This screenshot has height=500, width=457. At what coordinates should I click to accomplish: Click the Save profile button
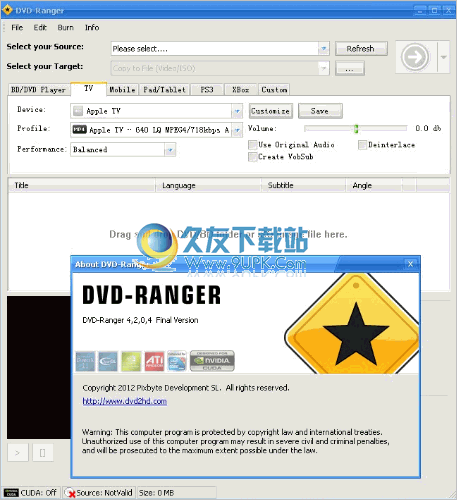coord(320,111)
